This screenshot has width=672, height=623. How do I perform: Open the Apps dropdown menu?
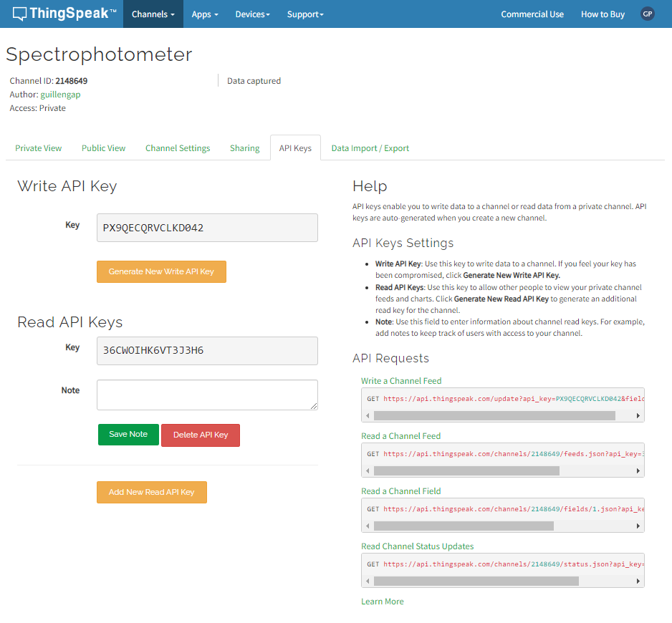coord(205,14)
